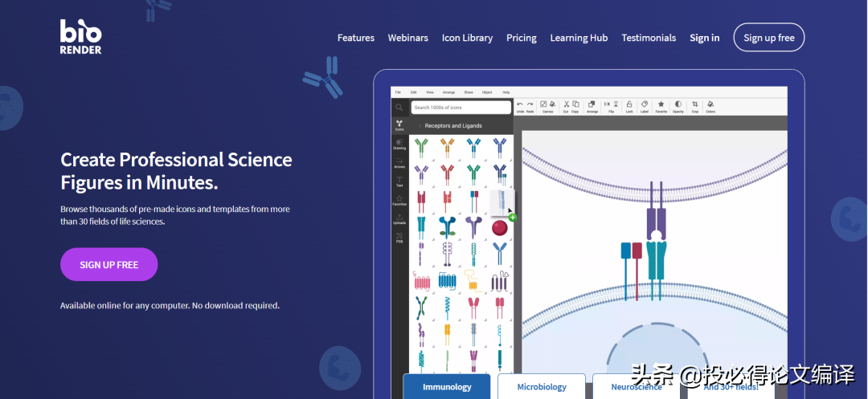Click the flip horizontal icon
Screen dimensions: 868x399
(x=607, y=104)
